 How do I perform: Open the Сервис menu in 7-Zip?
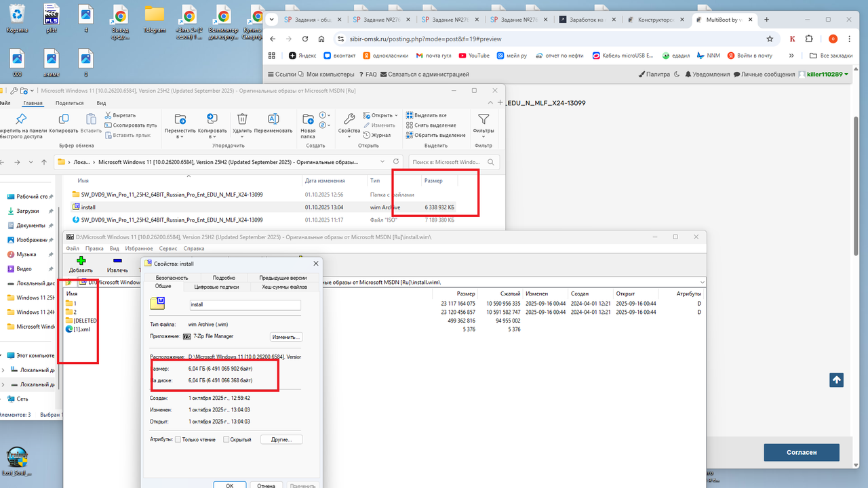pyautogui.click(x=167, y=249)
